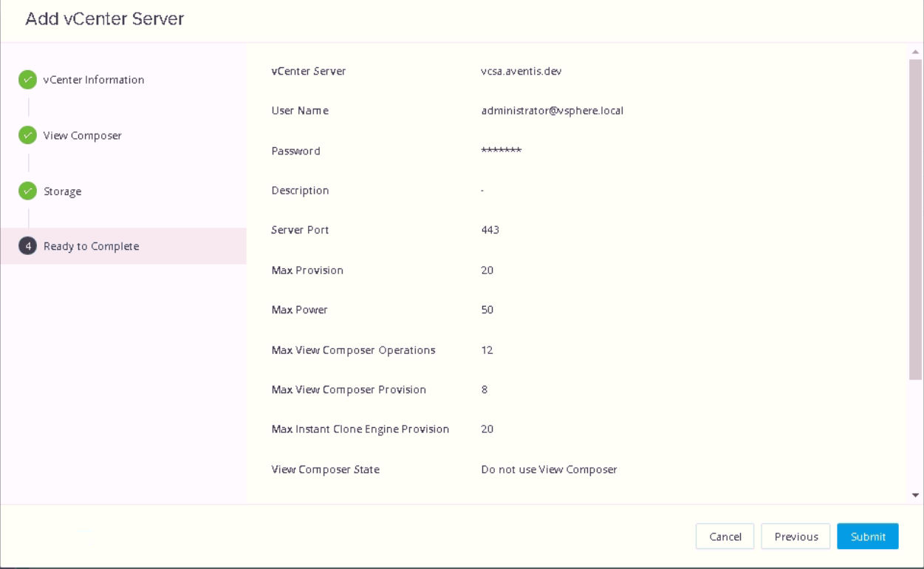The width and height of the screenshot is (924, 569).
Task: Go back using the Previous button
Action: (x=796, y=536)
